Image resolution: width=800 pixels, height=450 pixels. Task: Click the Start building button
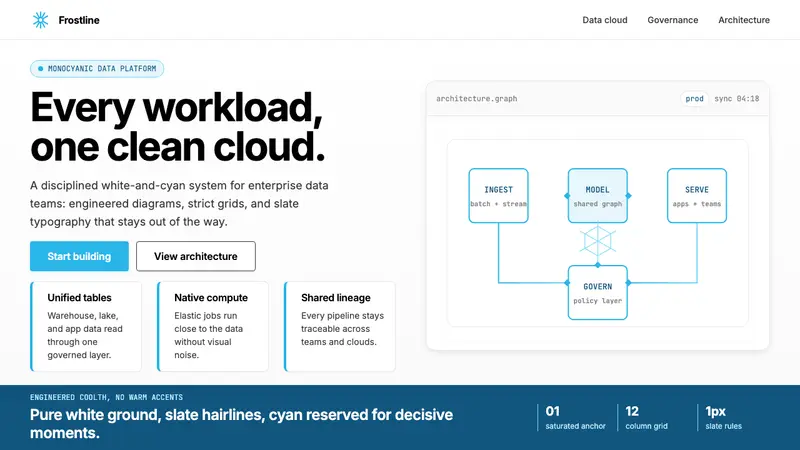pos(79,256)
